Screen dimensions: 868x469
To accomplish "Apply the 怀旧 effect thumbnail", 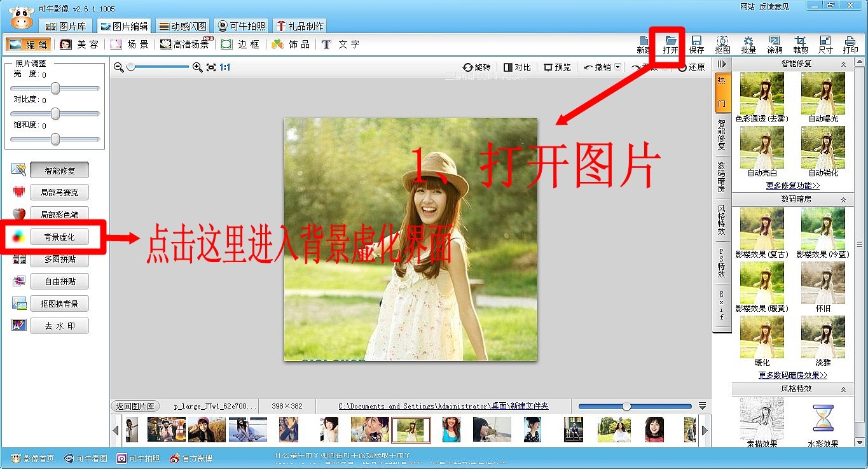I will coord(823,283).
